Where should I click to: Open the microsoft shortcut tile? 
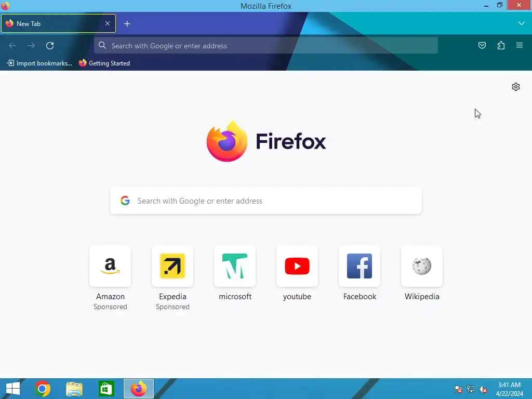(235, 266)
